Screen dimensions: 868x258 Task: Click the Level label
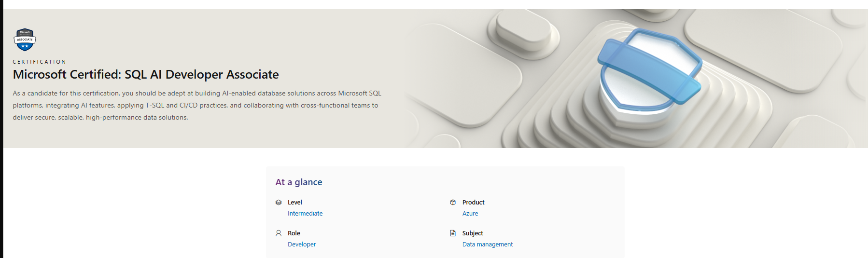click(x=295, y=203)
